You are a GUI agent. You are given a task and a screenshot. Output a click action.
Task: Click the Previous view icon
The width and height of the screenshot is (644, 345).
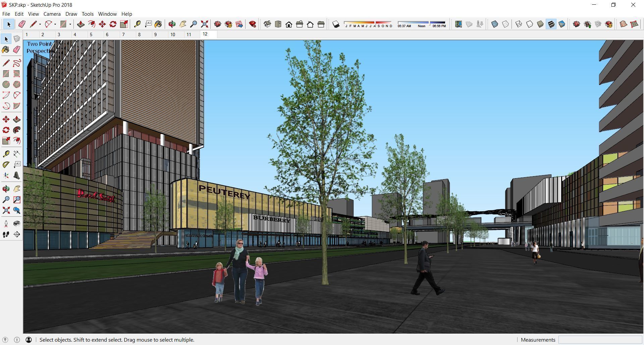coord(17,210)
